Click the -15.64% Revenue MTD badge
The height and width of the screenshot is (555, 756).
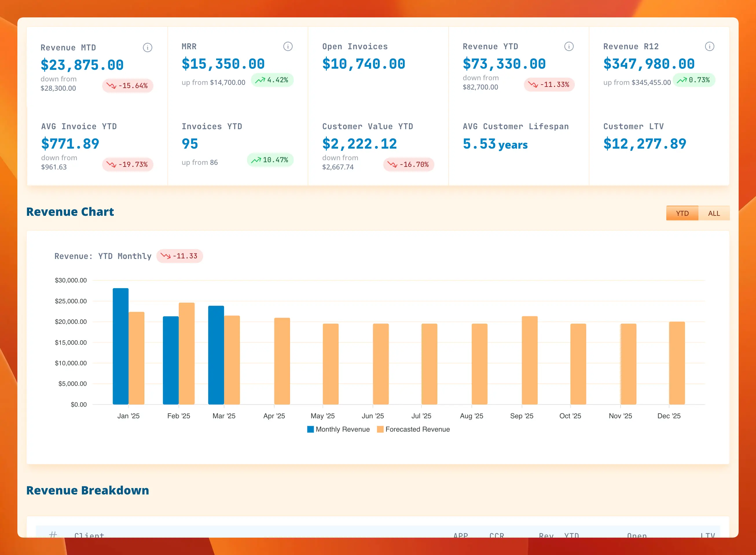click(x=128, y=86)
